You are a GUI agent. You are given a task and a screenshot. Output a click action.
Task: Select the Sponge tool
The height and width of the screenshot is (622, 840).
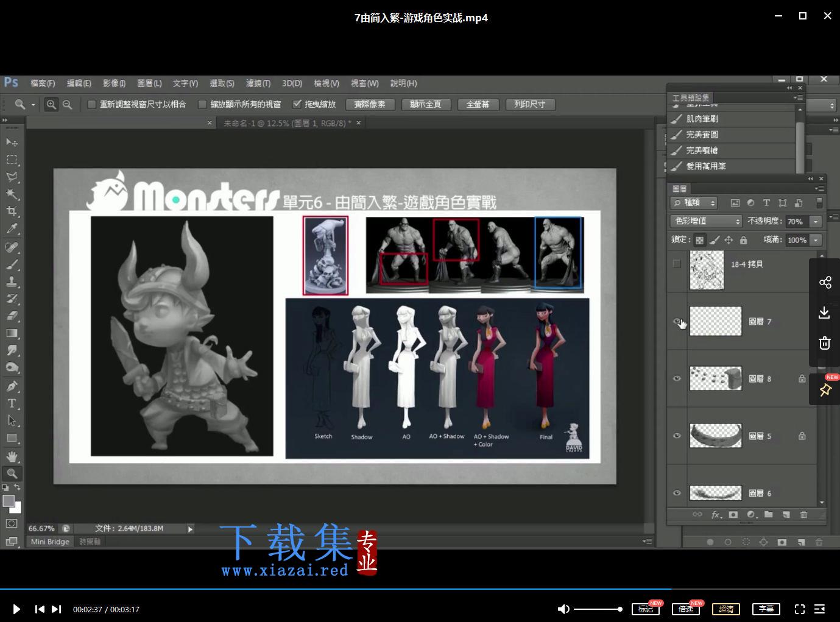click(x=12, y=367)
